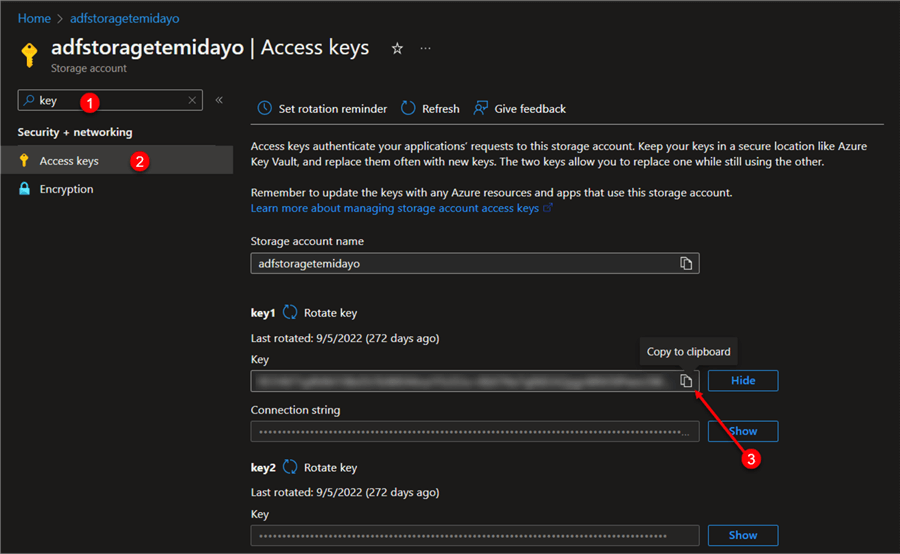The height and width of the screenshot is (554, 900).
Task: Collapse the left sidebar menu
Action: [219, 100]
